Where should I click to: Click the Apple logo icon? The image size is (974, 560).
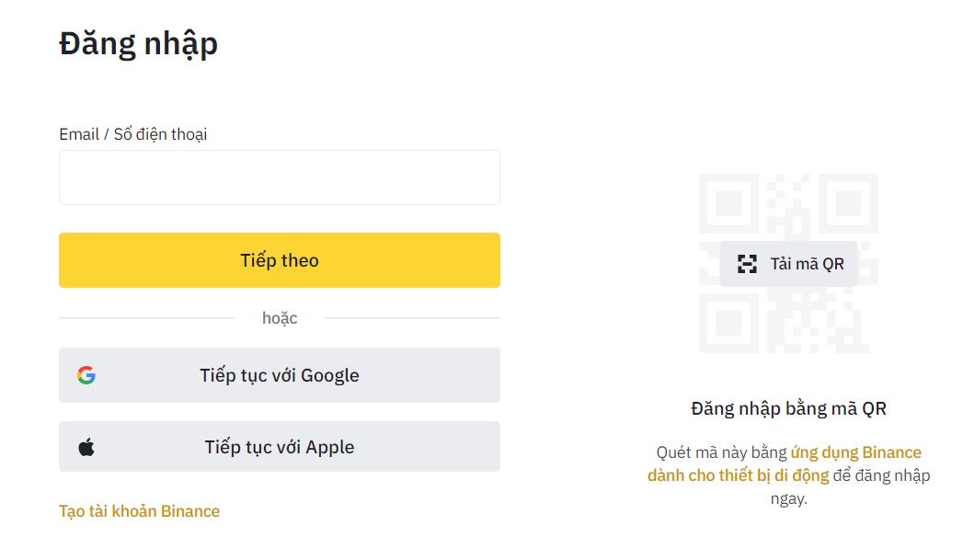click(x=86, y=448)
